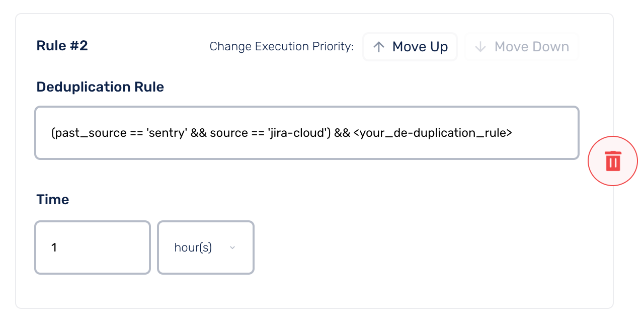644x332 pixels.
Task: Click the Deduplication Rule label
Action: [100, 87]
